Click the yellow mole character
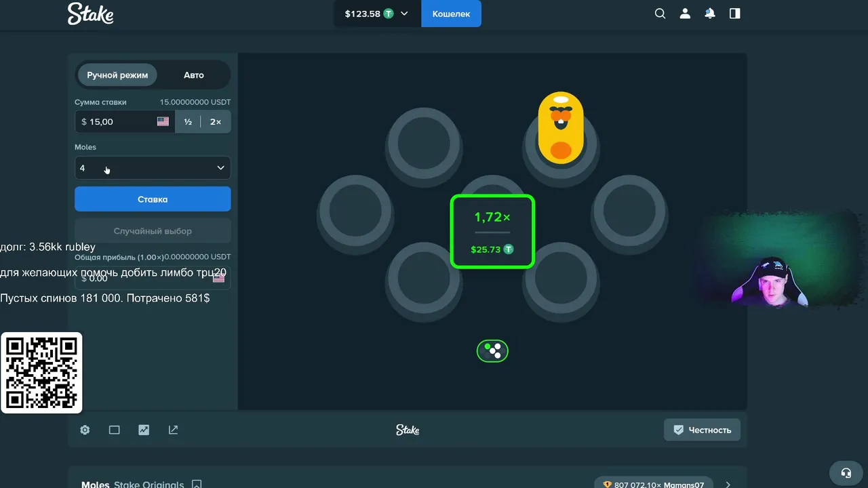This screenshot has width=868, height=488. click(x=561, y=127)
